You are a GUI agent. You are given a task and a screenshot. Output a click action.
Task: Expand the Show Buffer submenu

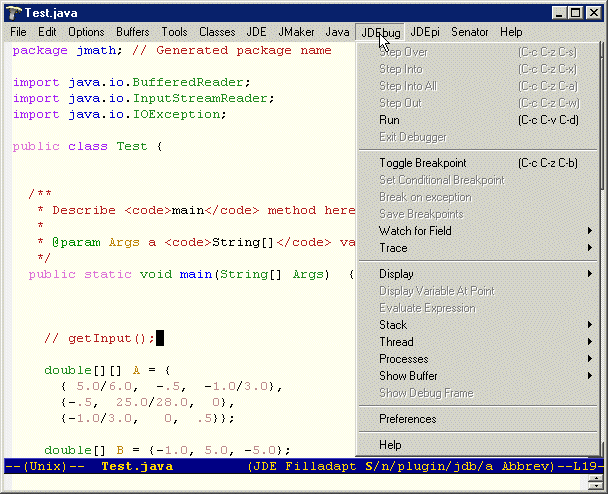pos(408,376)
